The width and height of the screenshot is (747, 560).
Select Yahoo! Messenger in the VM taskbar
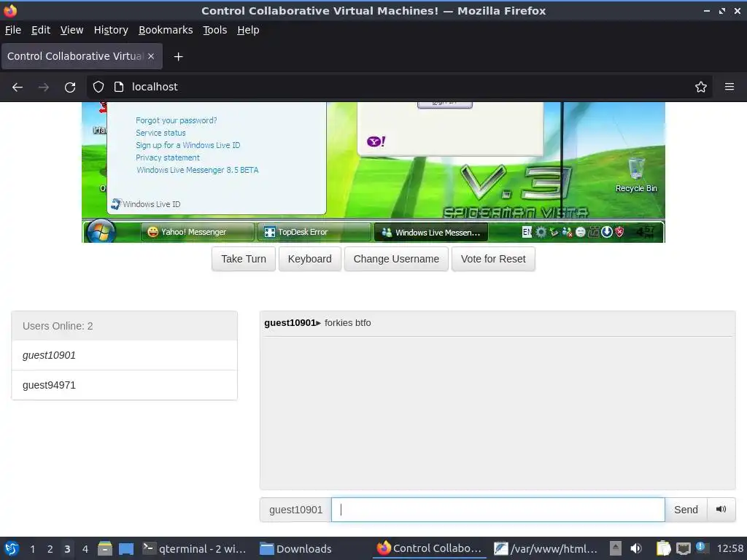click(197, 232)
